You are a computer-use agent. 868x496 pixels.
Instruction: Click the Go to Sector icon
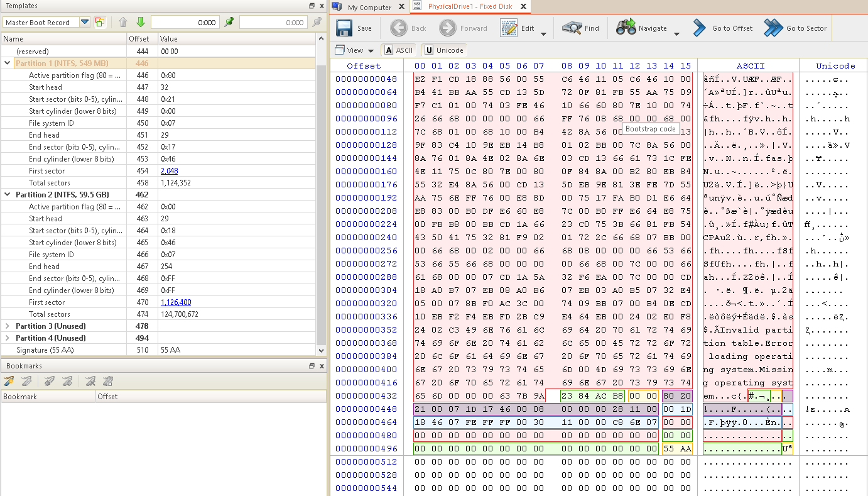[773, 28]
